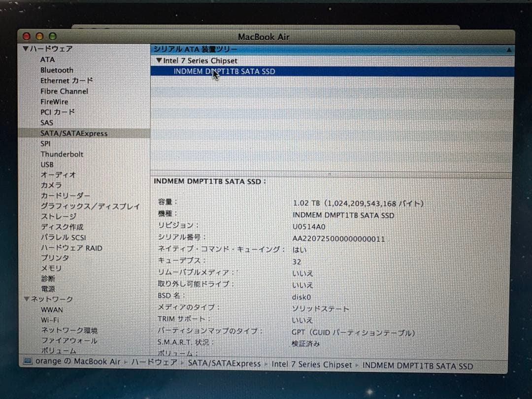The height and width of the screenshot is (399, 532).
Task: Open 電源 sidebar entry
Action: tap(48, 289)
